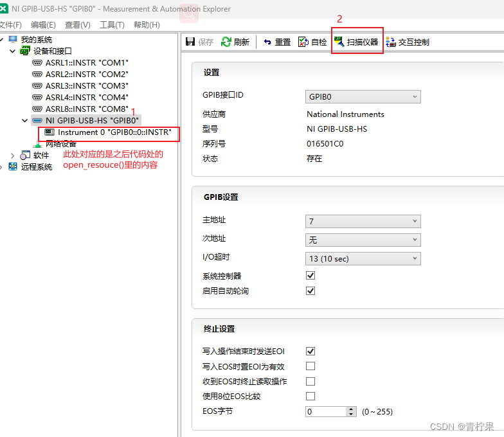This screenshot has width=504, height=437.
Task: Open I/O Timeout (I/O超时) dropdown
Action: coord(363,258)
